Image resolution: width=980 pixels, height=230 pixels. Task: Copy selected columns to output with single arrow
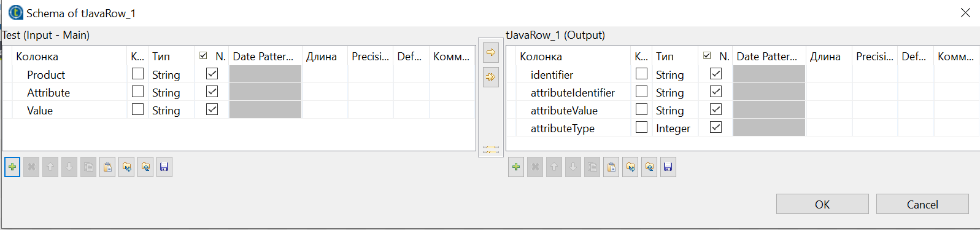491,52
